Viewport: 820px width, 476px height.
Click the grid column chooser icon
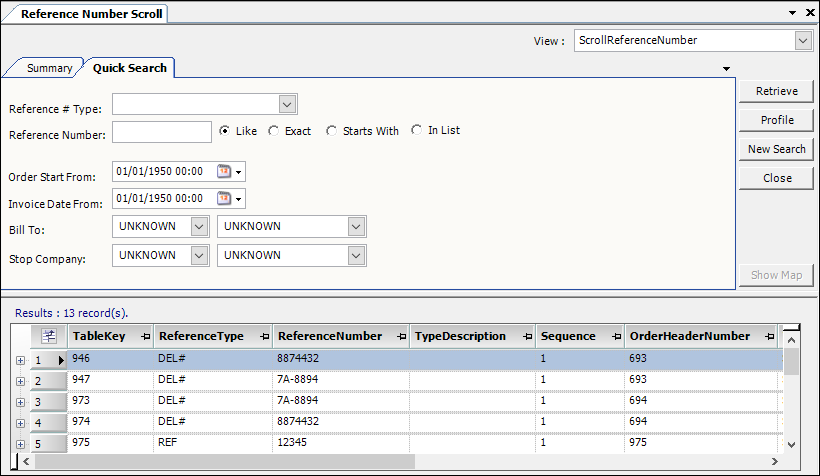point(49,336)
